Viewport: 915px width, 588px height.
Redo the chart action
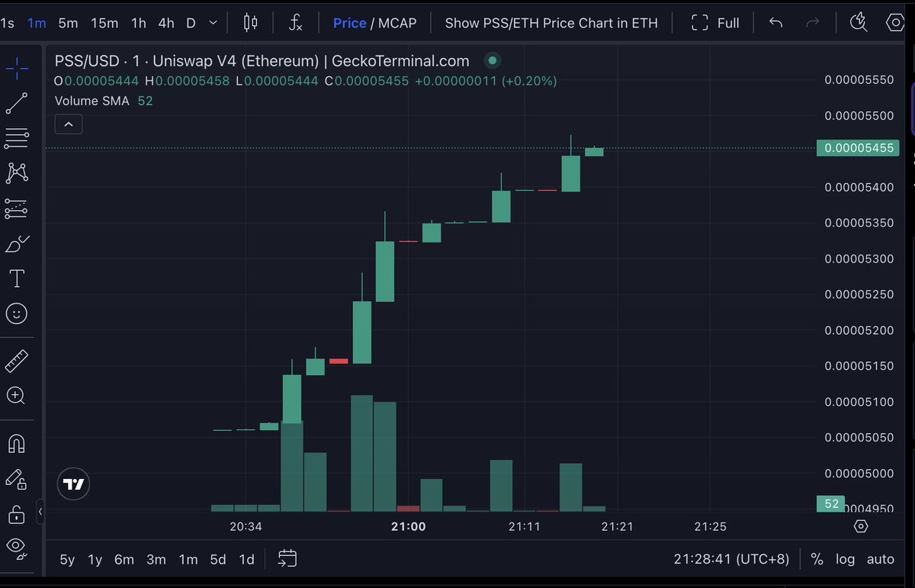(x=813, y=23)
